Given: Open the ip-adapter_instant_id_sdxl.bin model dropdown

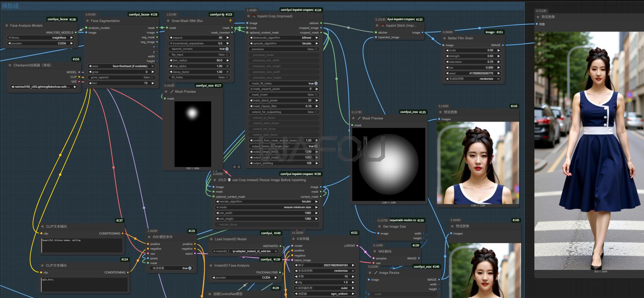Looking at the screenshot, I should point(246,251).
